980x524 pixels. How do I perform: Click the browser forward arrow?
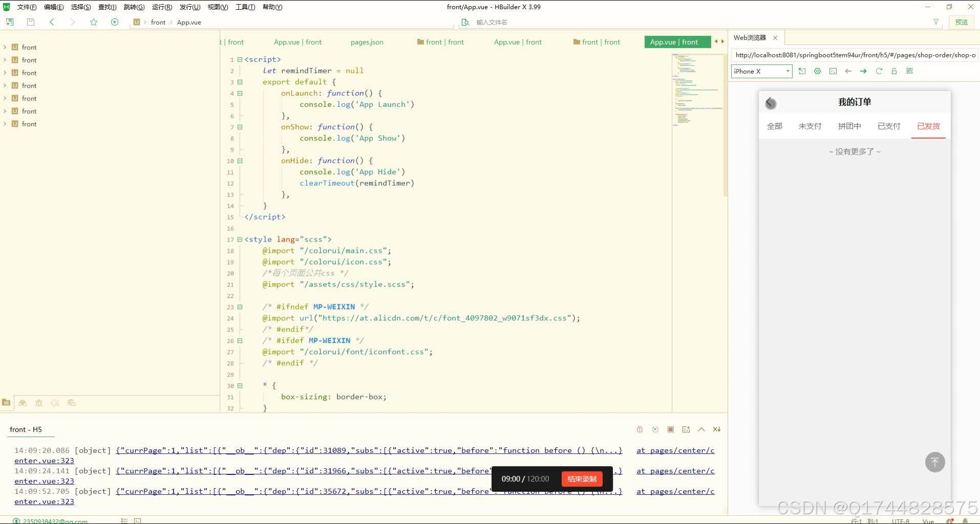tap(863, 71)
